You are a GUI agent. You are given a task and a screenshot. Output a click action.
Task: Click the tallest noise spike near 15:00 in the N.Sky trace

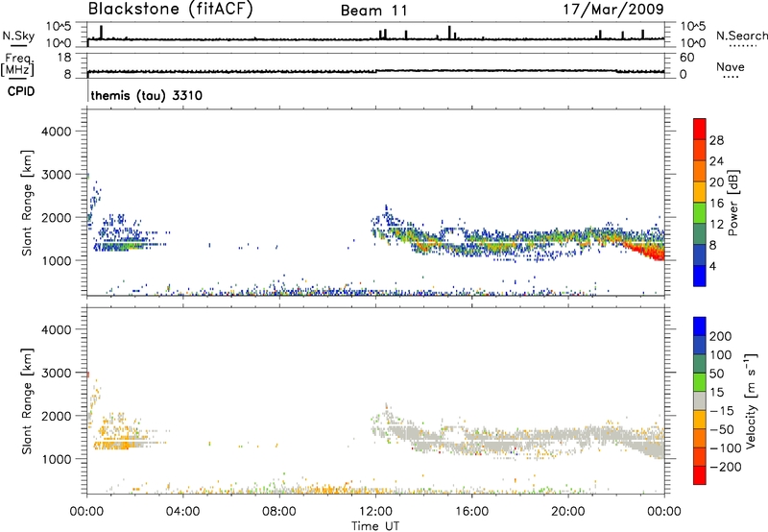click(x=449, y=33)
